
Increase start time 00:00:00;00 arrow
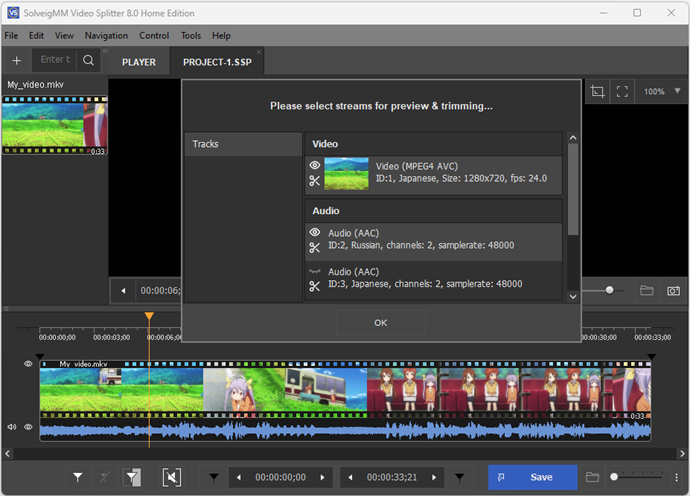coord(323,478)
